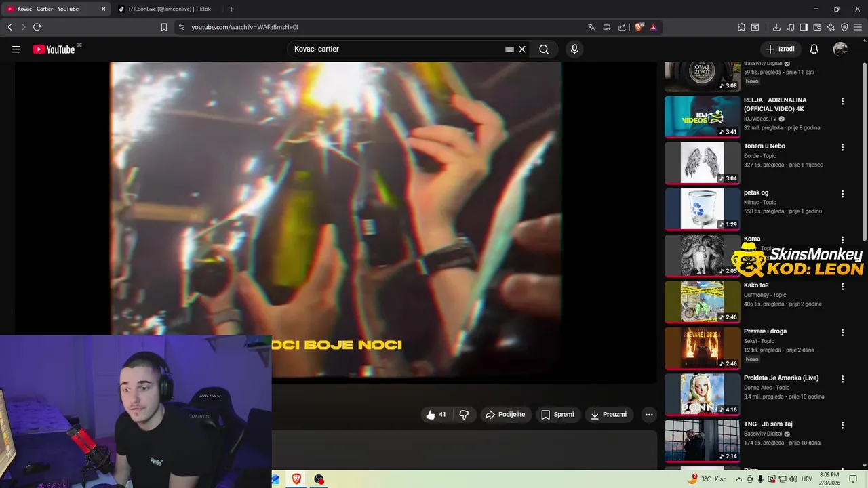This screenshot has width=868, height=488.
Task: Open browser downloads
Action: coord(776,27)
